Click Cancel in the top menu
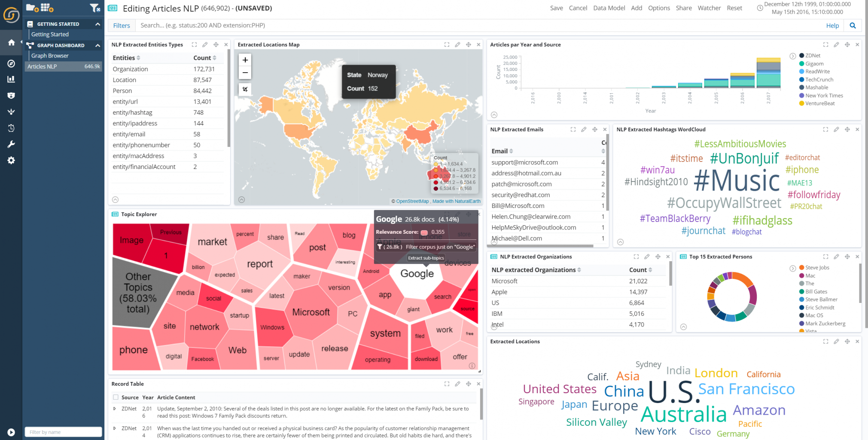 [x=578, y=8]
